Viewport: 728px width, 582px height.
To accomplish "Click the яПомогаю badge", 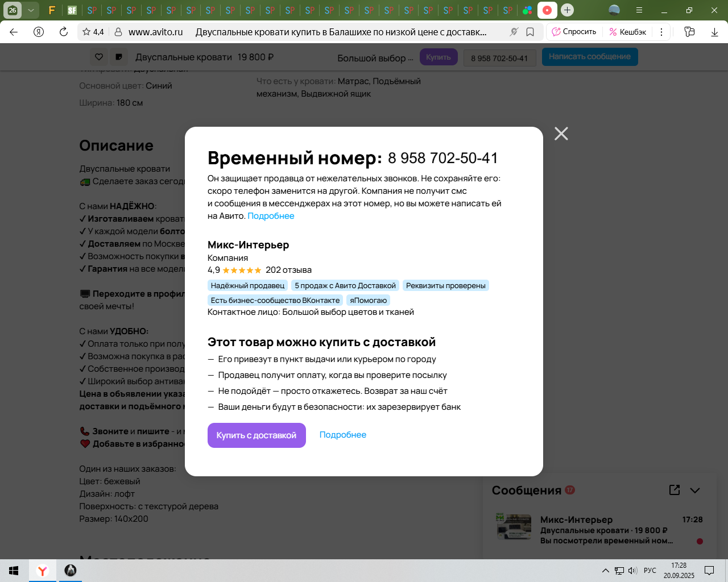I will tap(368, 300).
